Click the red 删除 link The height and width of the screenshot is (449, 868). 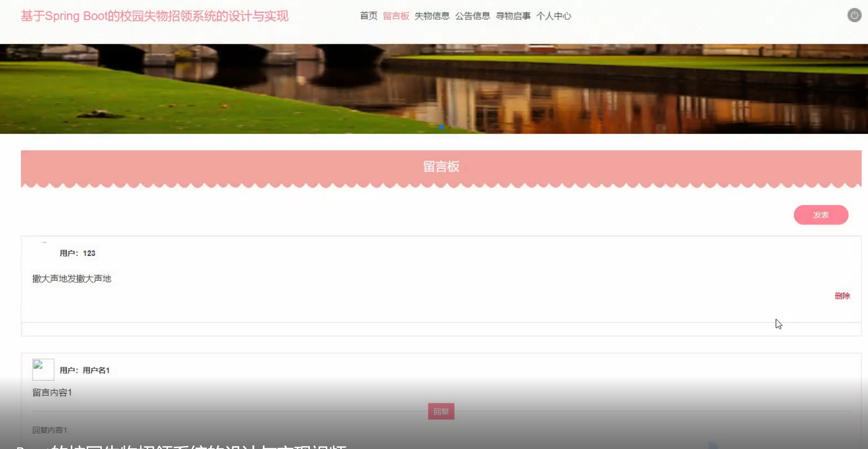842,296
